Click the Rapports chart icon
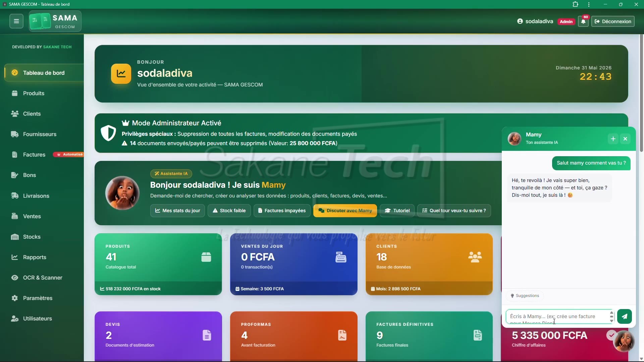644x362 pixels. pos(14,257)
